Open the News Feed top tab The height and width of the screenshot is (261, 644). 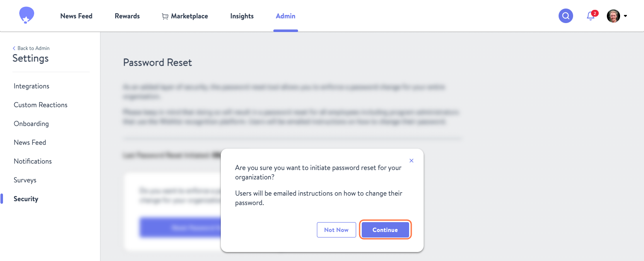pyautogui.click(x=76, y=16)
